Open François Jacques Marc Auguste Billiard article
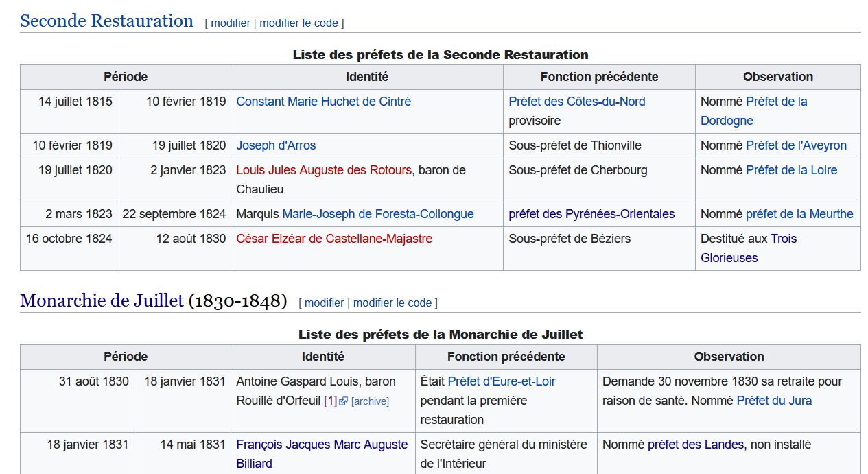Screen dimensions: 868x474 point(322,454)
